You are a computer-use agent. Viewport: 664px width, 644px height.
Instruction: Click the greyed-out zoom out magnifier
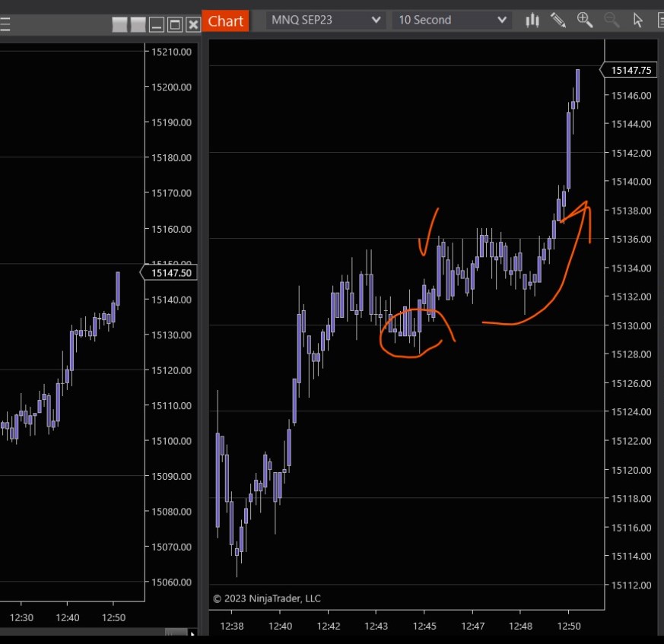click(x=611, y=20)
